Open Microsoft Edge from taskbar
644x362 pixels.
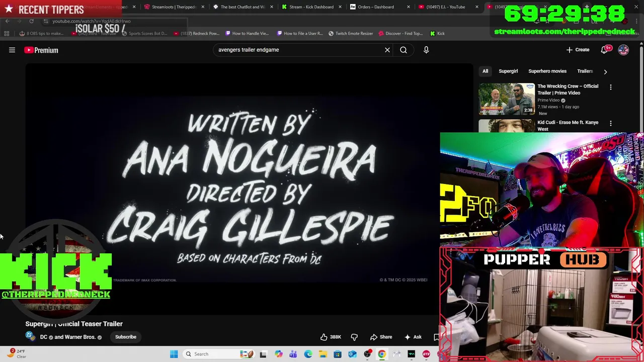pyautogui.click(x=308, y=354)
